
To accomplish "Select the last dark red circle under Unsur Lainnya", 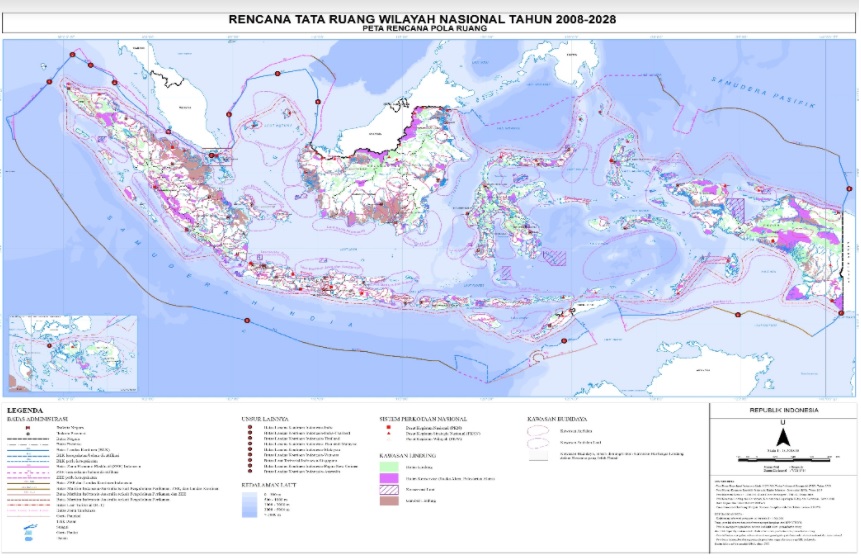I will coord(250,469).
